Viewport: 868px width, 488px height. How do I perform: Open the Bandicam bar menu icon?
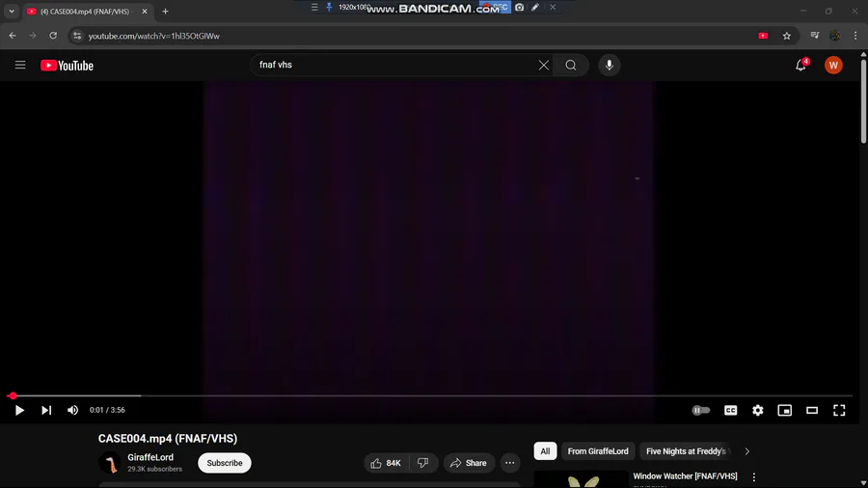[314, 7]
